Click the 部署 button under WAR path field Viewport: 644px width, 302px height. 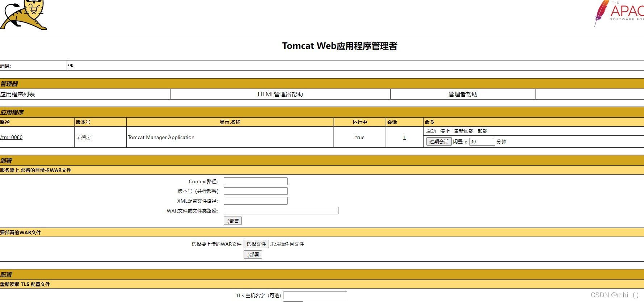point(233,221)
